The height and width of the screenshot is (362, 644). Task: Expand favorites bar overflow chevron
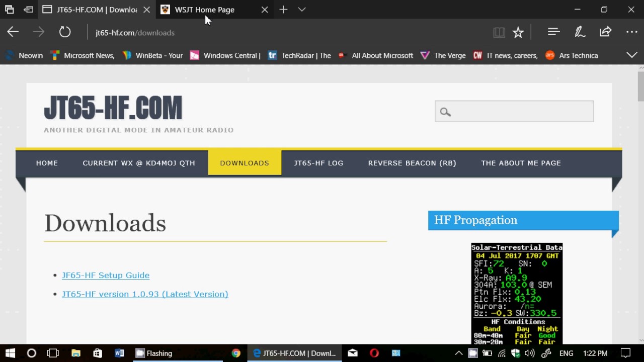[x=632, y=55]
